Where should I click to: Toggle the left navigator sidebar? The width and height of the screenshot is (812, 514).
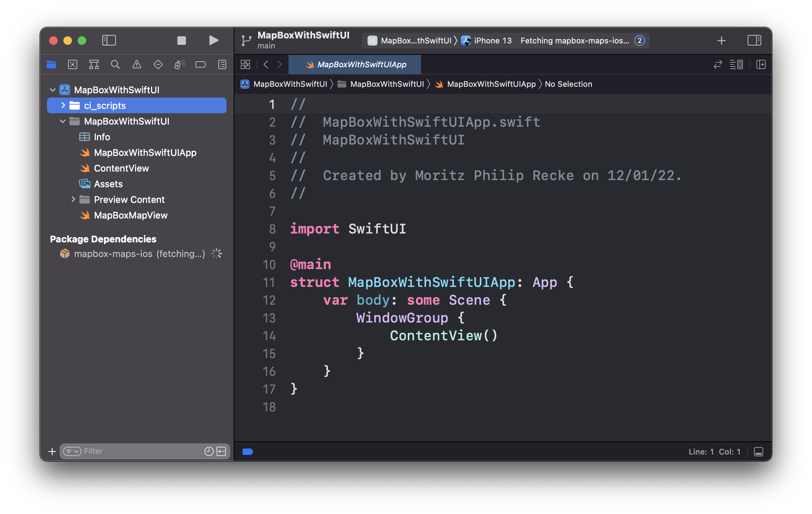tap(109, 40)
